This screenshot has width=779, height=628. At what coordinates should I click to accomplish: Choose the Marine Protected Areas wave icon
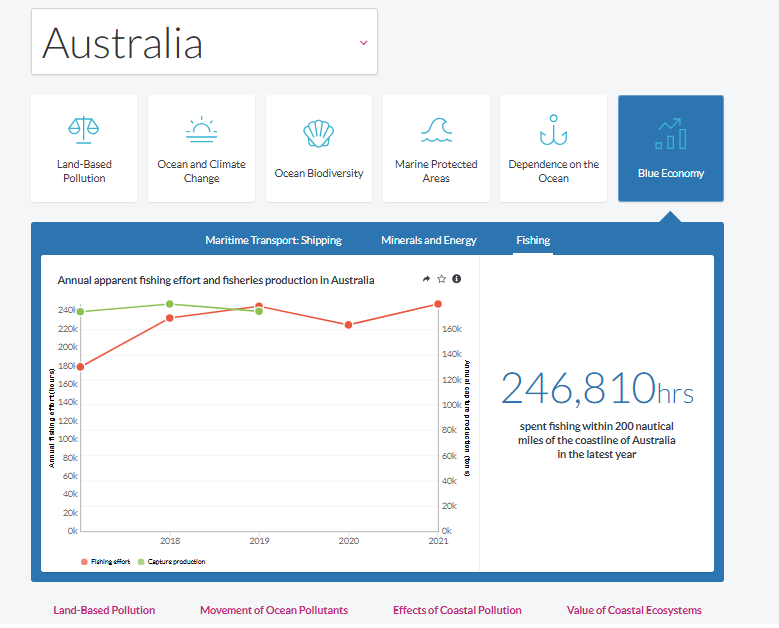pyautogui.click(x=436, y=130)
